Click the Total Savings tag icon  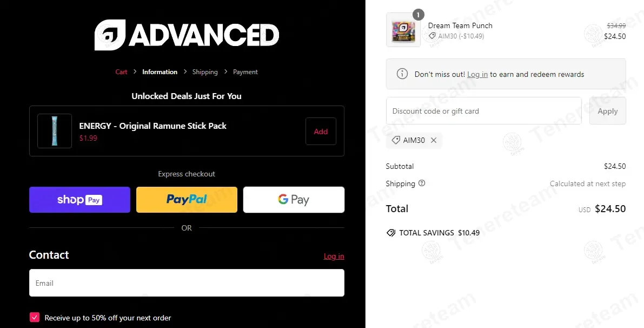coord(390,233)
